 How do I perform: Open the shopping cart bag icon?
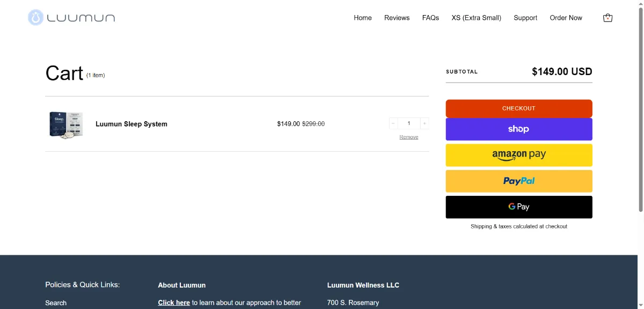point(608,18)
